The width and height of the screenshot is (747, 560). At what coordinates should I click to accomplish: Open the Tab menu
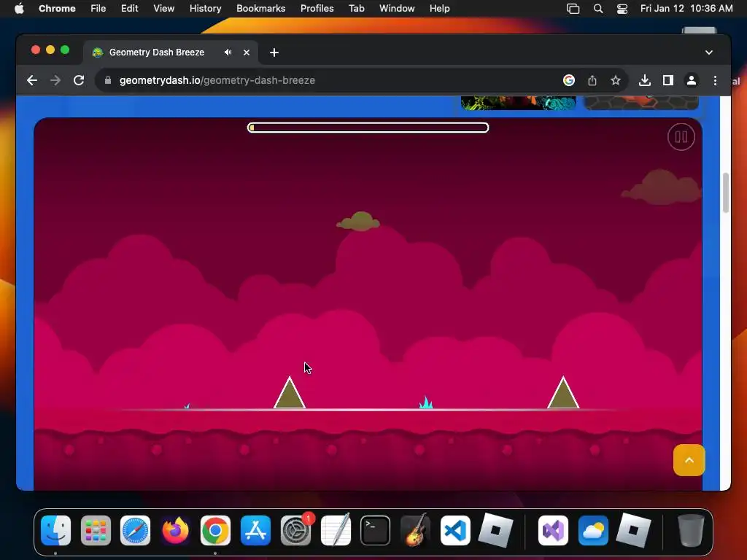(356, 9)
